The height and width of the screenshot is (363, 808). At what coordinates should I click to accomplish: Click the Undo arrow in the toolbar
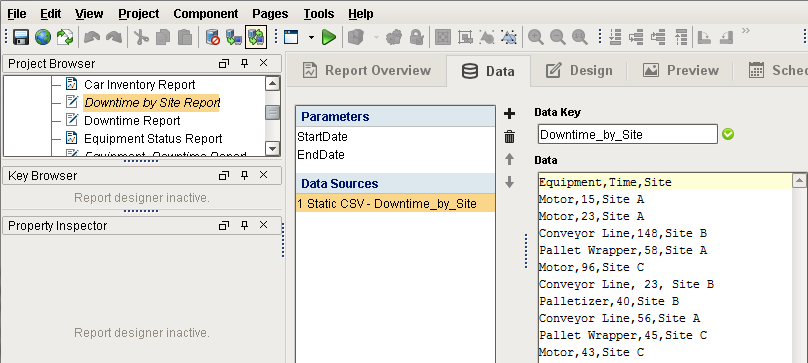(92, 37)
